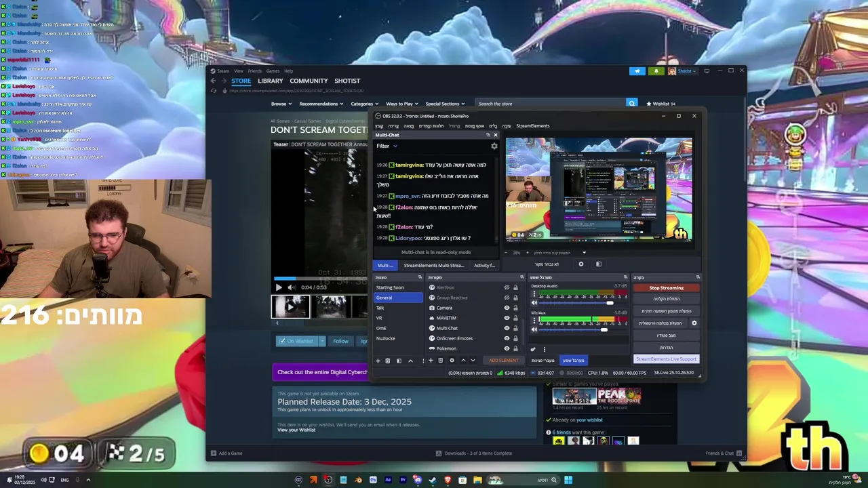Pop out the Multi-Chat dock

click(488, 135)
